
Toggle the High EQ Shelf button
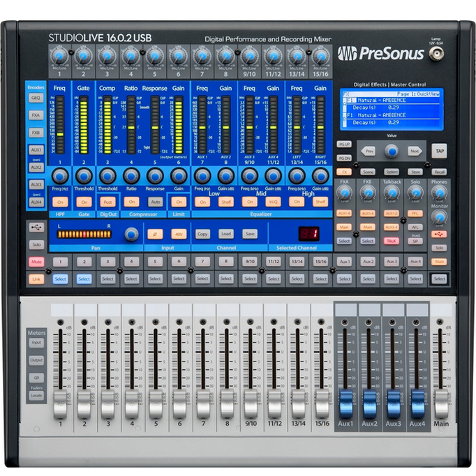coord(320,202)
